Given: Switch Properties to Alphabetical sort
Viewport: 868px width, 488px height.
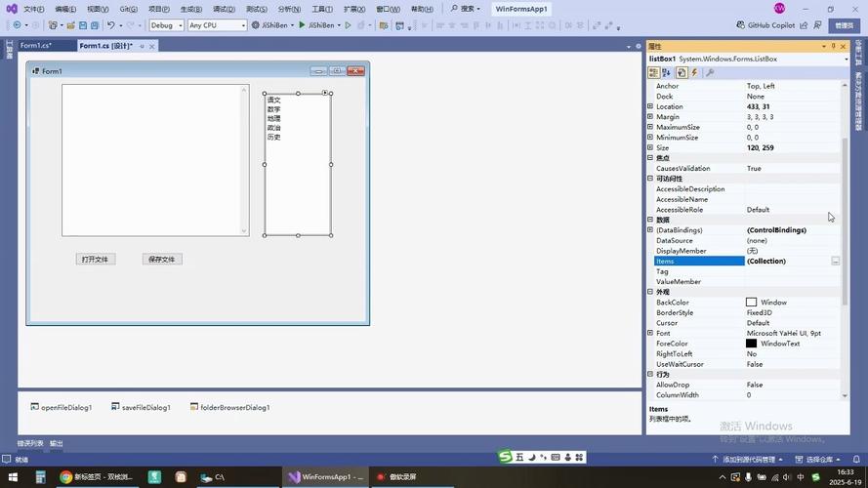Looking at the screenshot, I should 667,72.
